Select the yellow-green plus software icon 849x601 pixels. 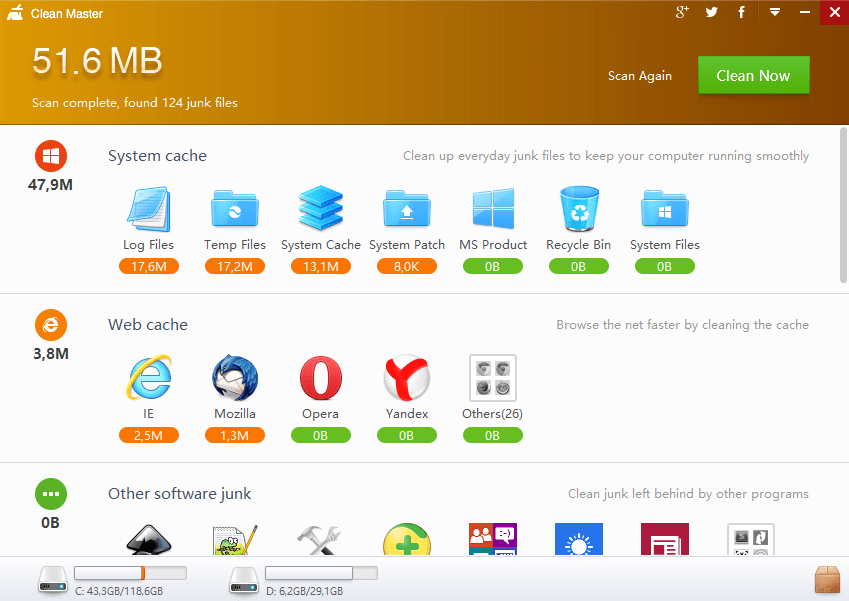407,539
